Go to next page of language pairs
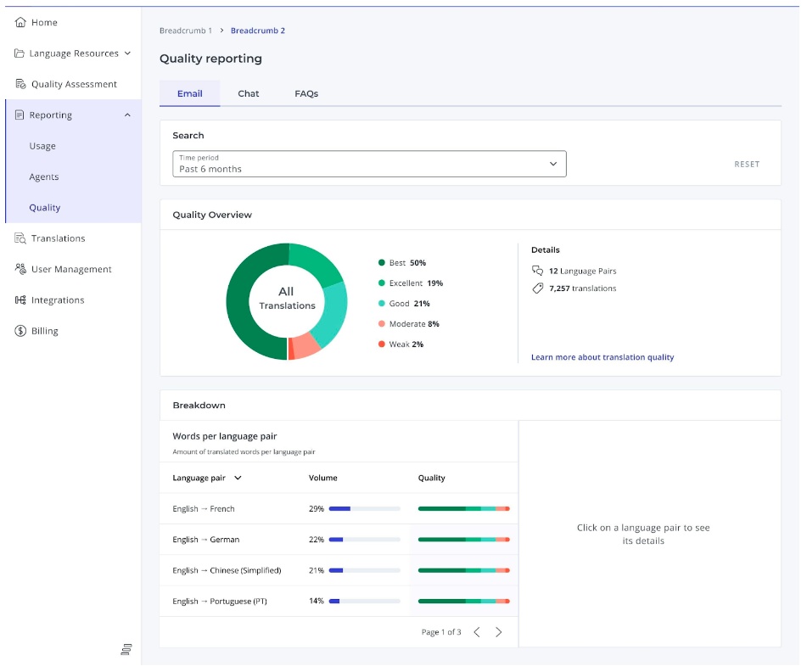 pos(498,632)
